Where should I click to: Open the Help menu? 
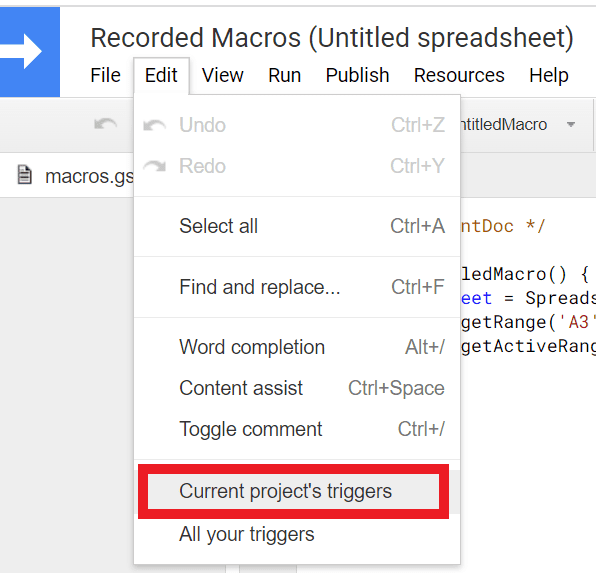(548, 75)
